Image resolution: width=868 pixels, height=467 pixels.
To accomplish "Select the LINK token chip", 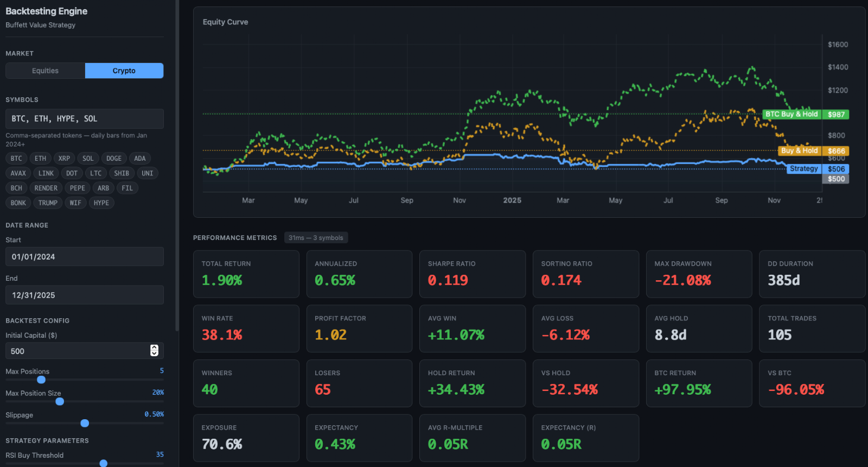I will pyautogui.click(x=46, y=173).
